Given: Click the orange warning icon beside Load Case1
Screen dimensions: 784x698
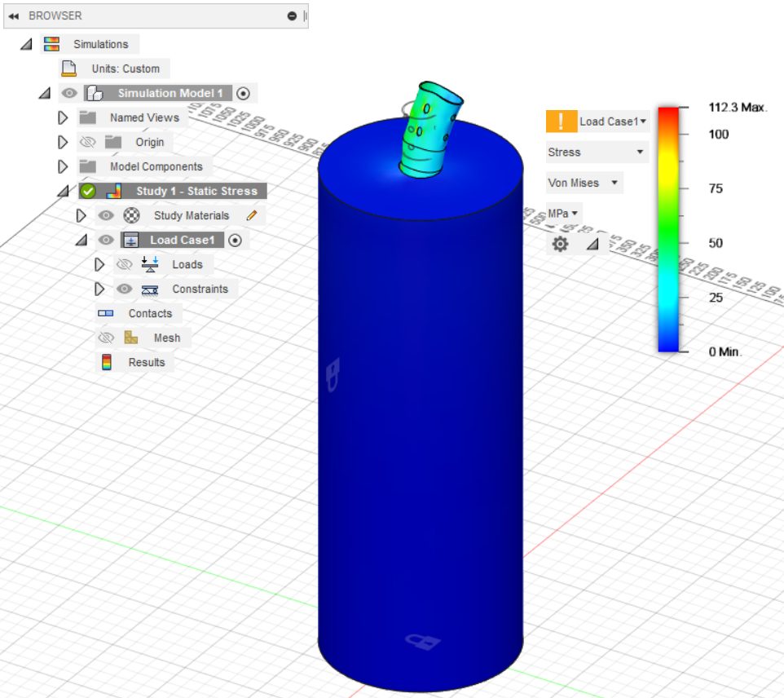Looking at the screenshot, I should click(562, 121).
